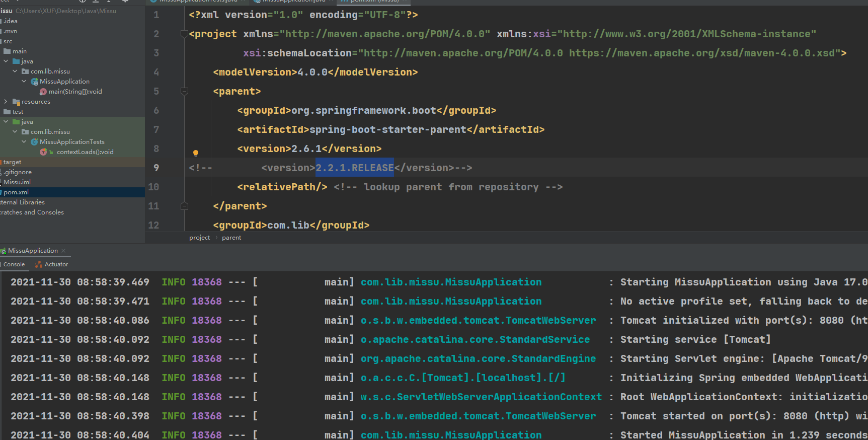
Task: Click the Actuator tab icon
Action: coord(39,264)
